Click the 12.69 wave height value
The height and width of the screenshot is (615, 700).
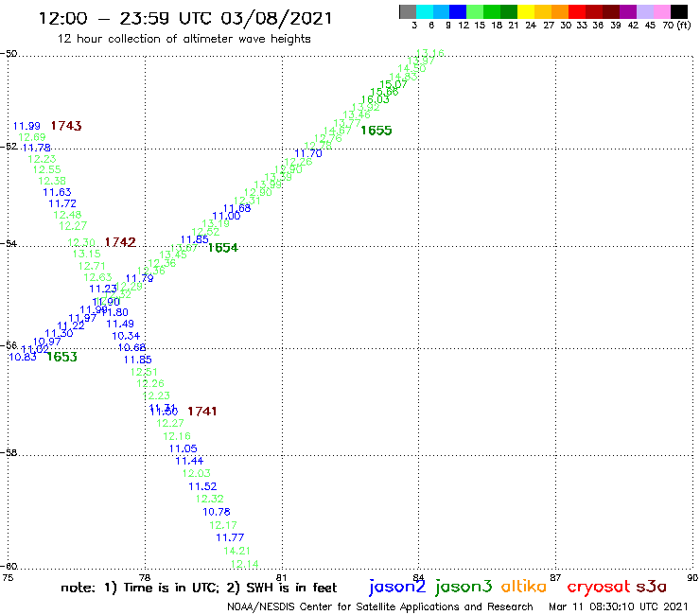tap(32, 137)
